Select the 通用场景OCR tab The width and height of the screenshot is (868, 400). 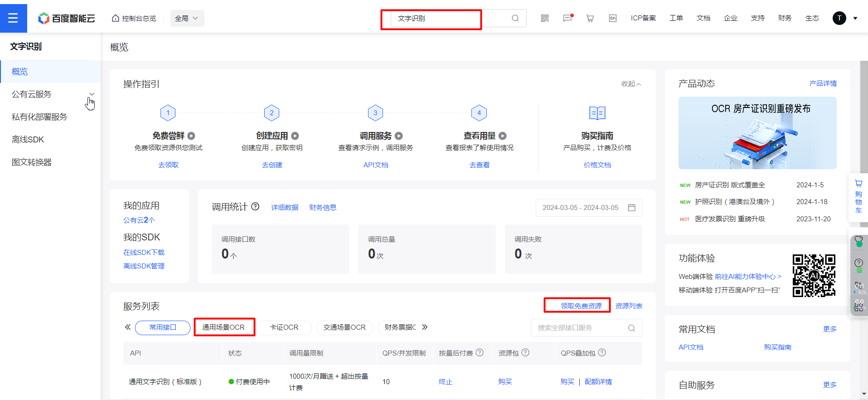(x=223, y=327)
